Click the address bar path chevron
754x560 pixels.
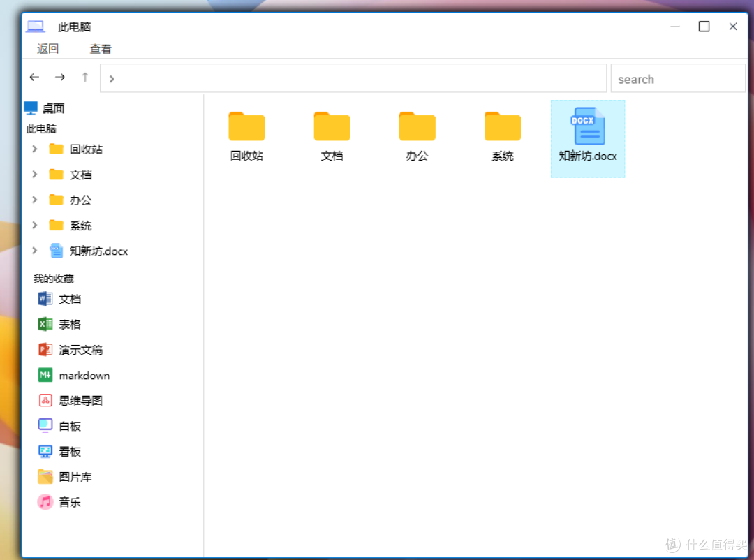tap(112, 78)
